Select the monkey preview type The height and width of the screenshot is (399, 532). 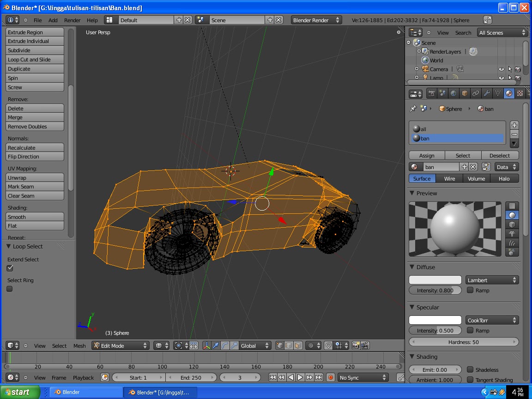tap(512, 234)
